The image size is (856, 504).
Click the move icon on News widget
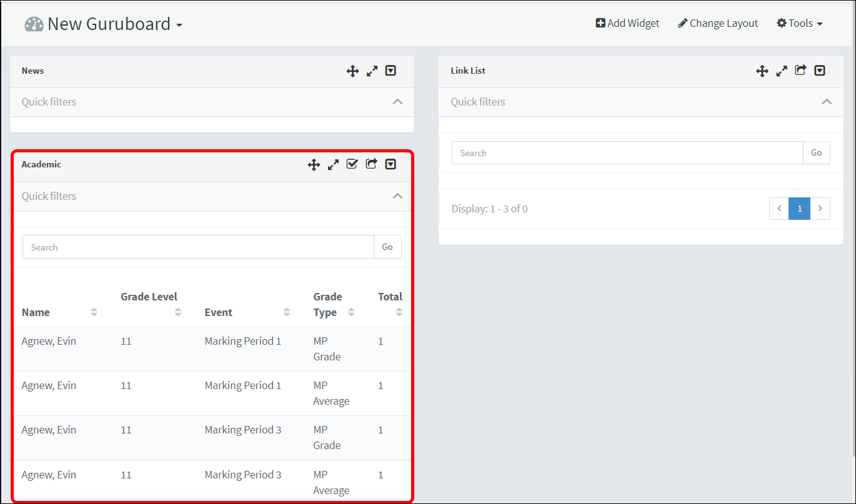click(352, 71)
